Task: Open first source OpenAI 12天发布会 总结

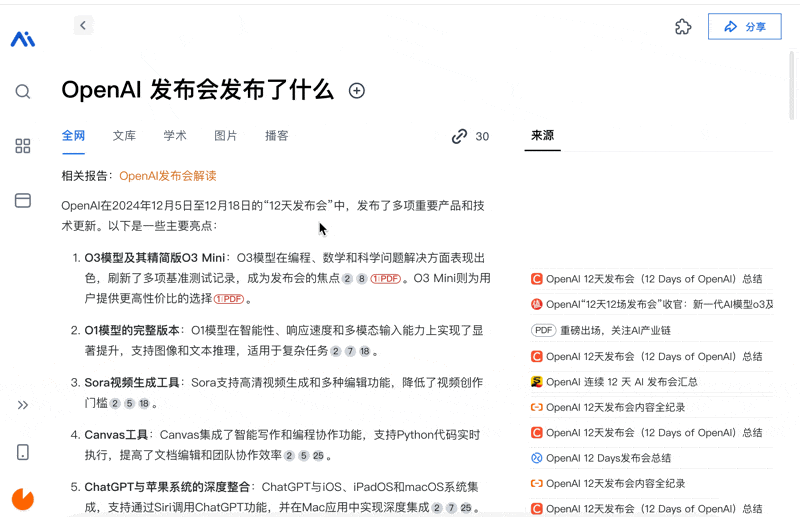Action: tap(652, 279)
